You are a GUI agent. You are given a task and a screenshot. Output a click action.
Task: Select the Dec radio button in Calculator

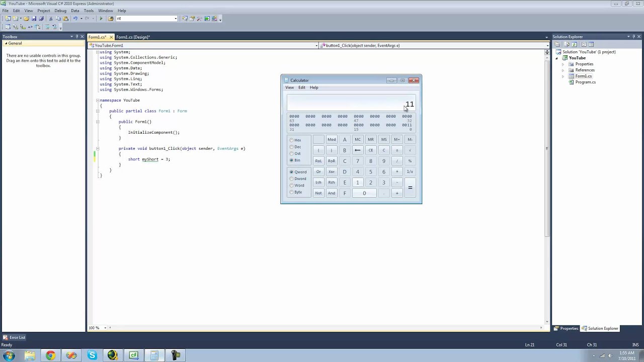click(x=295, y=147)
